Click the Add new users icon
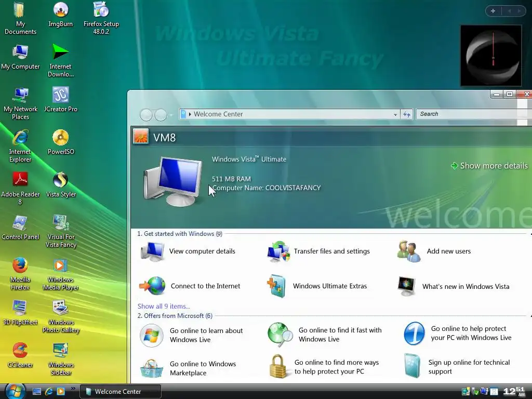 point(408,251)
